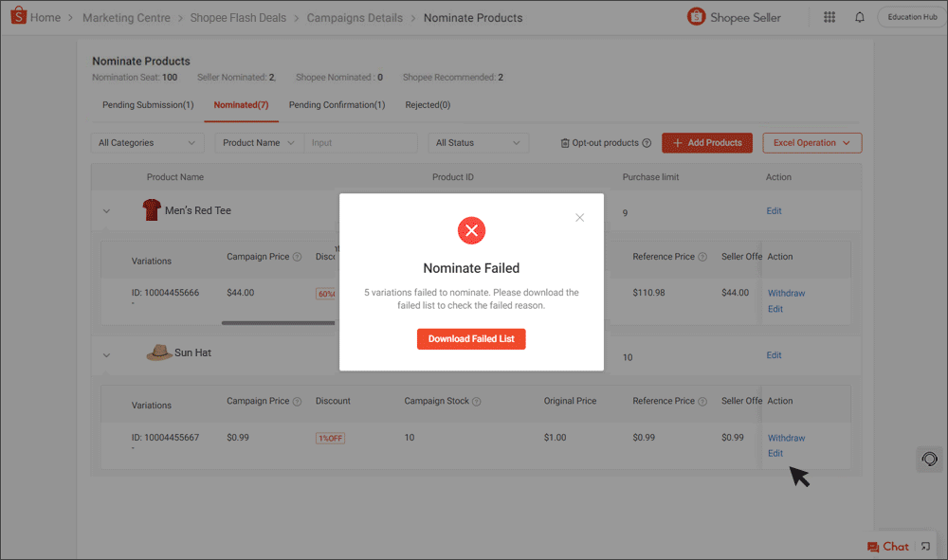Open the All Categories dropdown
The width and height of the screenshot is (948, 560).
[x=147, y=142]
